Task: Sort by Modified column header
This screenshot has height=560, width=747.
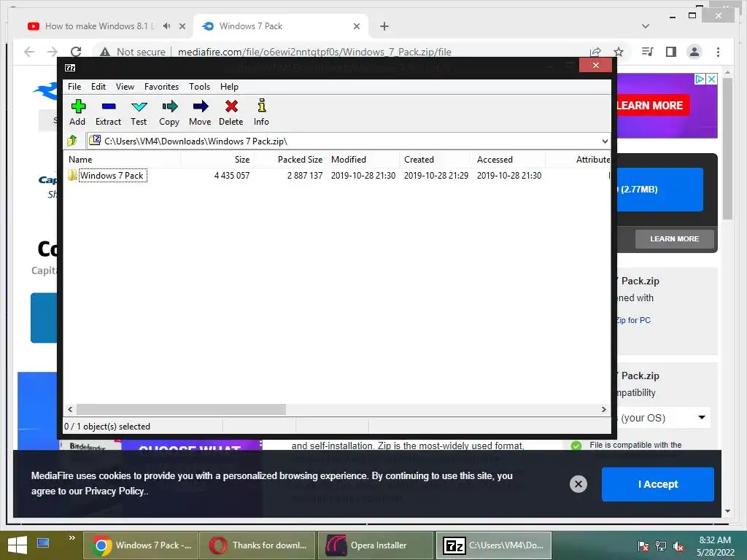Action: click(x=363, y=160)
